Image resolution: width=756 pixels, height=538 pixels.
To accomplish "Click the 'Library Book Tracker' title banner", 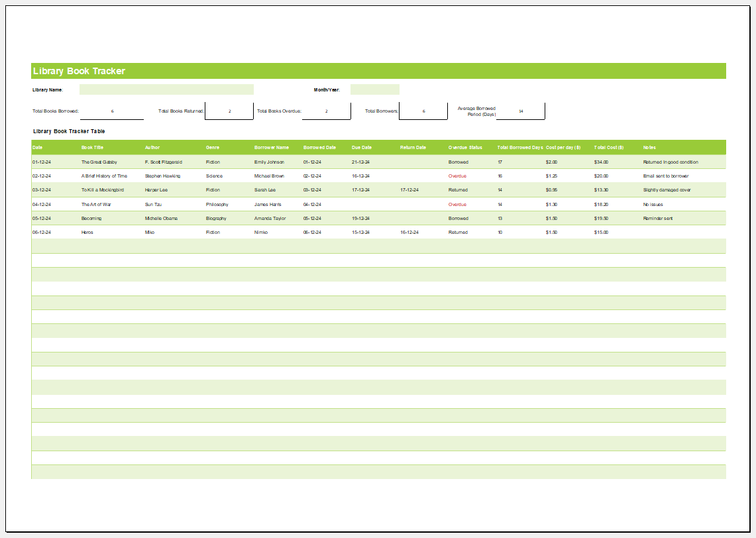I will (x=378, y=71).
